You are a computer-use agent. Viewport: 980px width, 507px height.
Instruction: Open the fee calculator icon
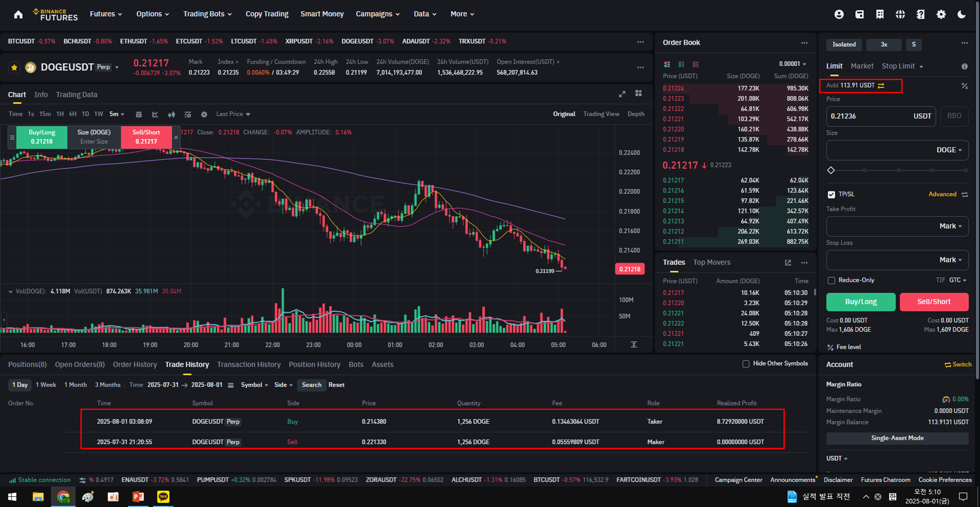[964, 86]
